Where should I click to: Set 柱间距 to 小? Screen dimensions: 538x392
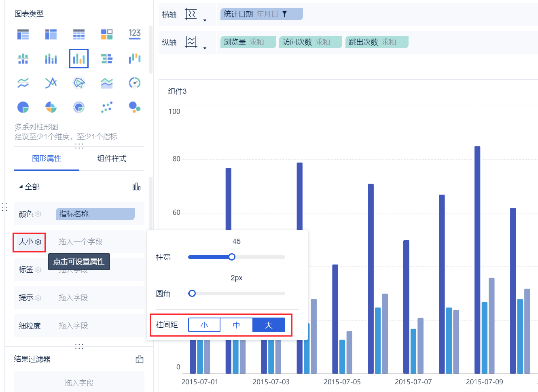pos(204,325)
